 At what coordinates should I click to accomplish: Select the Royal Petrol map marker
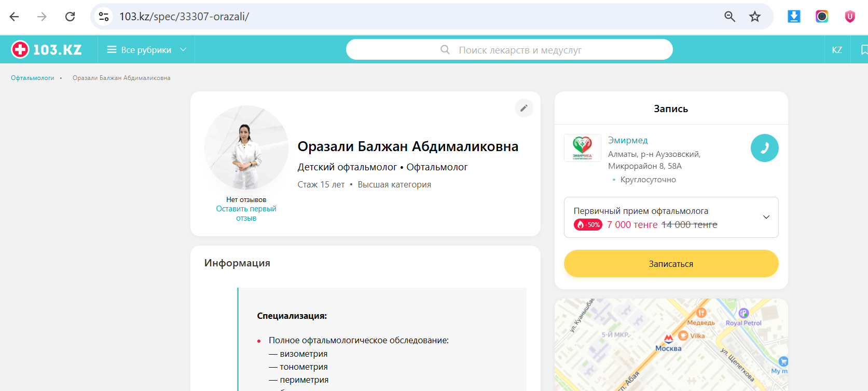click(x=743, y=313)
